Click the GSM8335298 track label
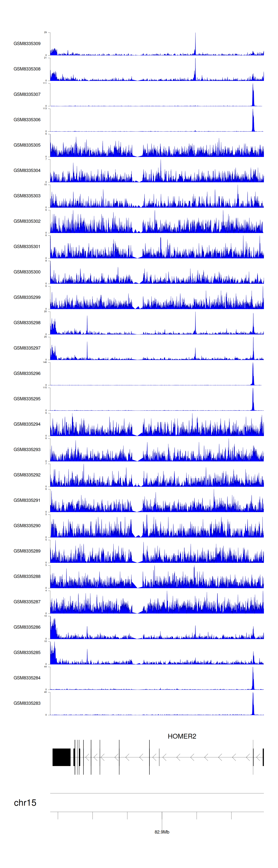The image size is (278, 868). [27, 322]
